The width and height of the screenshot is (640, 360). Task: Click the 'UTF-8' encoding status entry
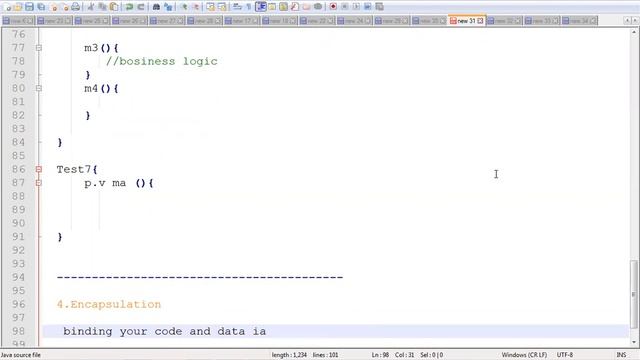(x=565, y=355)
